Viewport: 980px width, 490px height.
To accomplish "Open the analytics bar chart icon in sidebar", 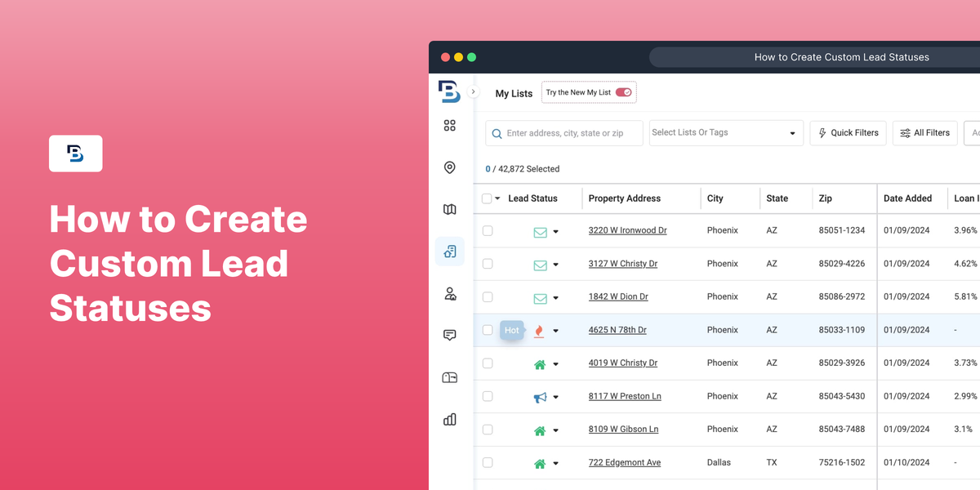I will pos(449,419).
